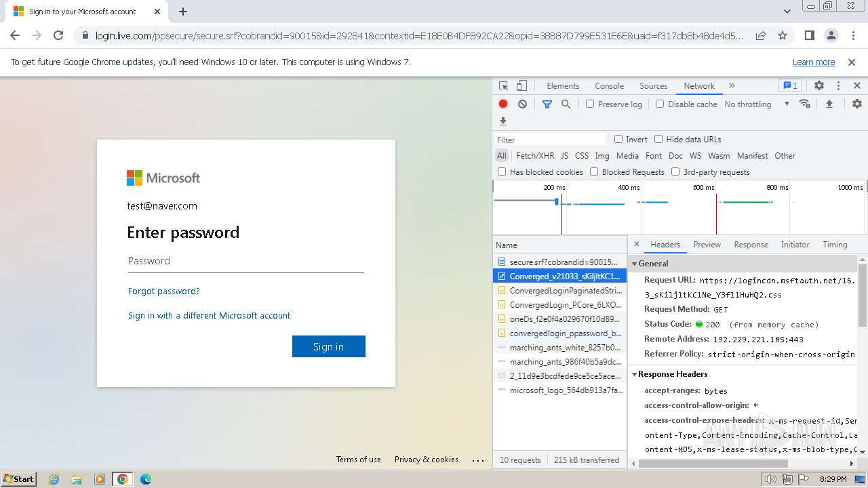
Task: Collapse the Response Headers section
Action: [635, 374]
